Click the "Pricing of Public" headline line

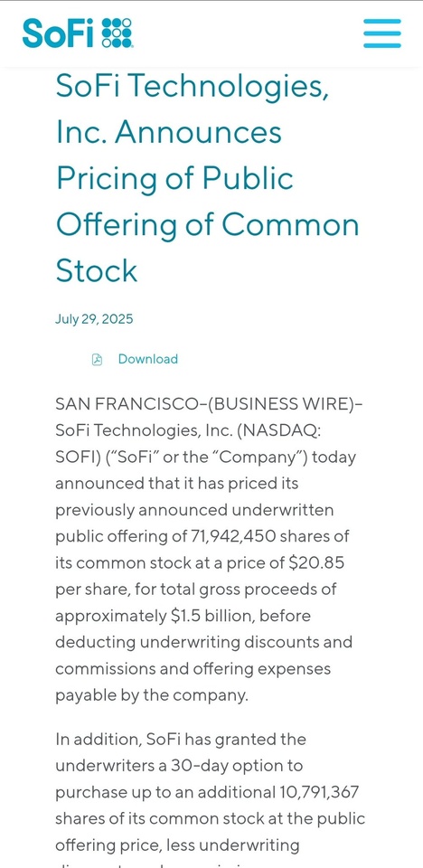pos(175,179)
